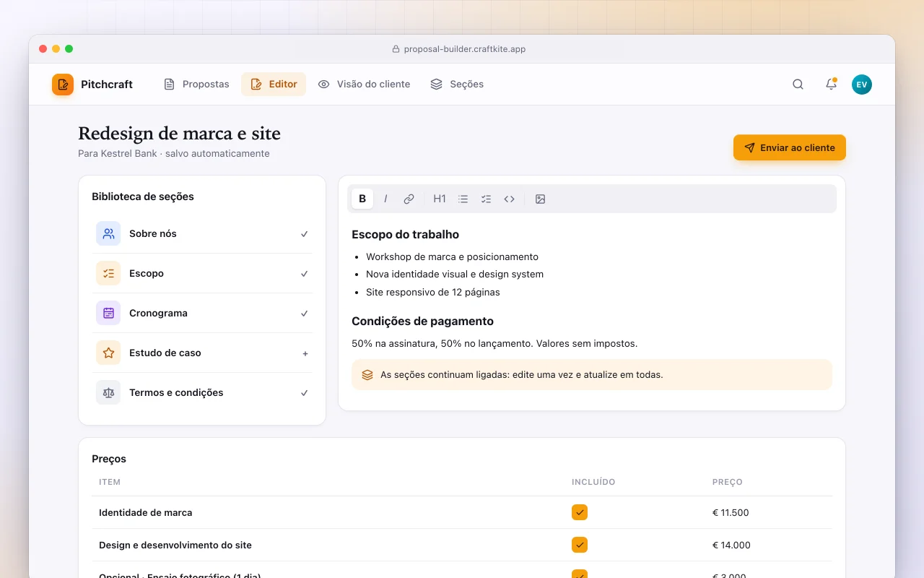Click the Termos e condições scales icon

tap(108, 392)
